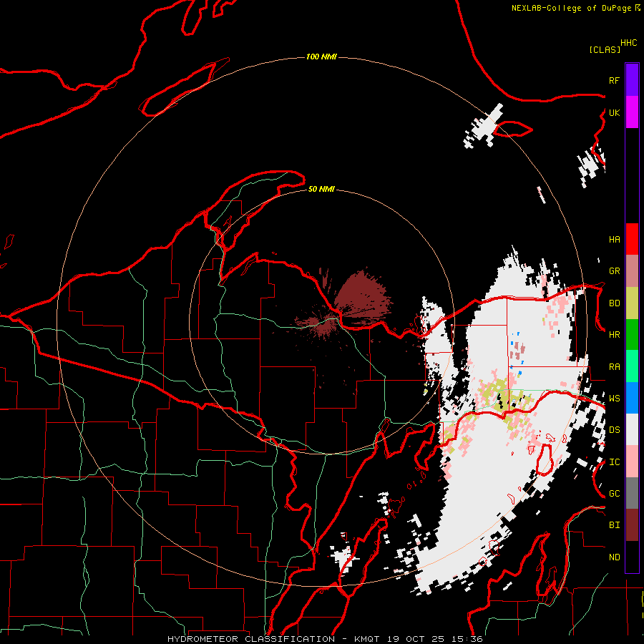Screen dimensions: 644x644
Task: Click the IC pink legend swatch
Action: click(632, 462)
